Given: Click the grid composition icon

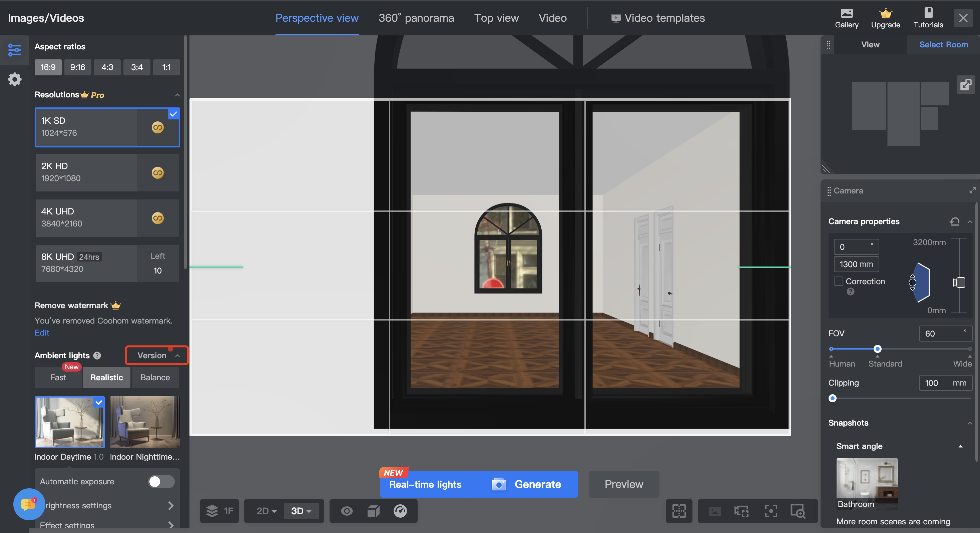Looking at the screenshot, I should (x=679, y=511).
